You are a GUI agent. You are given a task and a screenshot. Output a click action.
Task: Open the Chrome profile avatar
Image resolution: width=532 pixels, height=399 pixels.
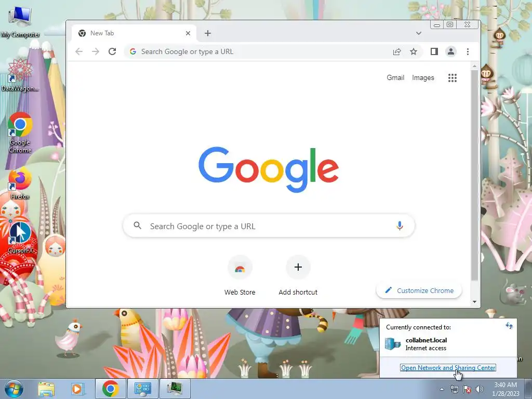coord(450,51)
